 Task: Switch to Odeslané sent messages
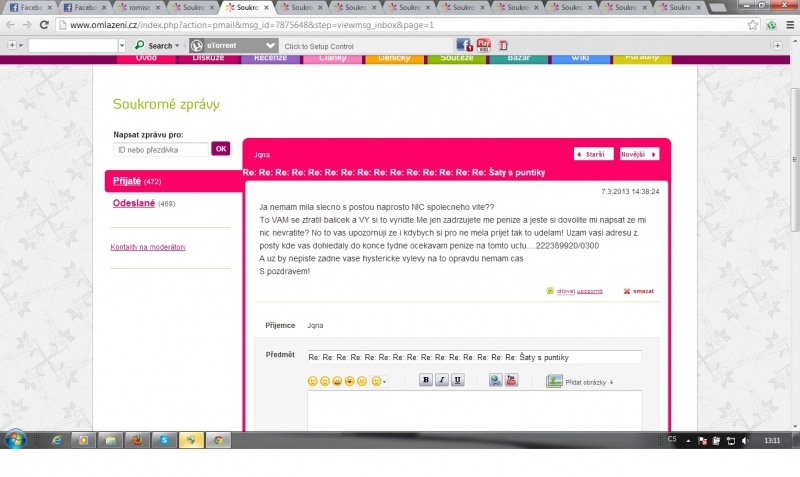(x=133, y=204)
